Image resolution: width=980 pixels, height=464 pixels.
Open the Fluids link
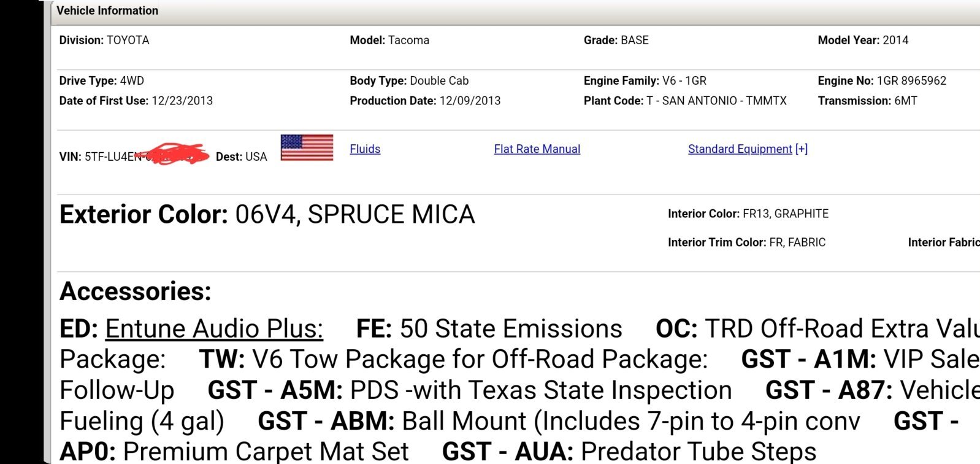coord(365,149)
